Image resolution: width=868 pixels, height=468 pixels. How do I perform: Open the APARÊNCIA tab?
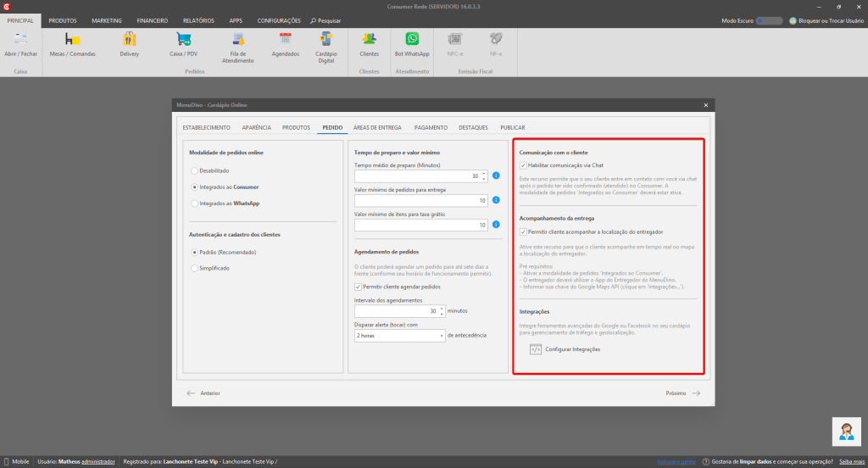point(256,127)
